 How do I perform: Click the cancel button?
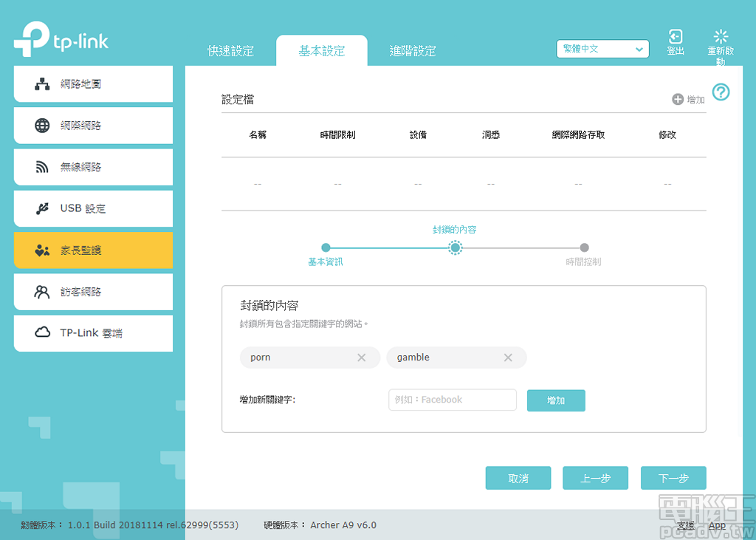518,478
